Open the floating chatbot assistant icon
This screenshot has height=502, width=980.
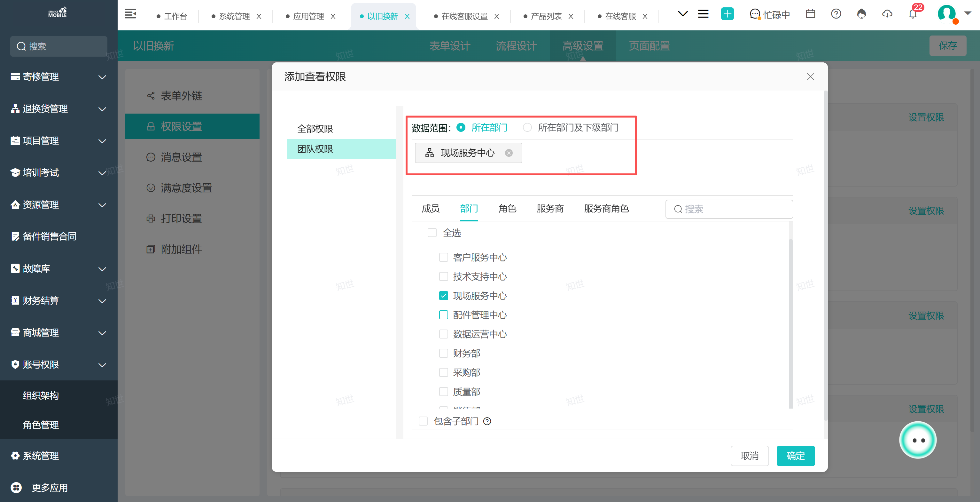coord(918,440)
